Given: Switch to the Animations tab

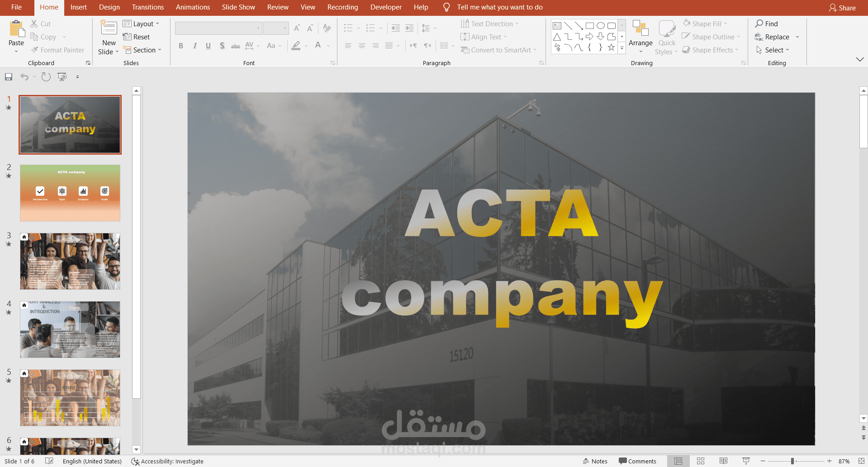Looking at the screenshot, I should [193, 7].
